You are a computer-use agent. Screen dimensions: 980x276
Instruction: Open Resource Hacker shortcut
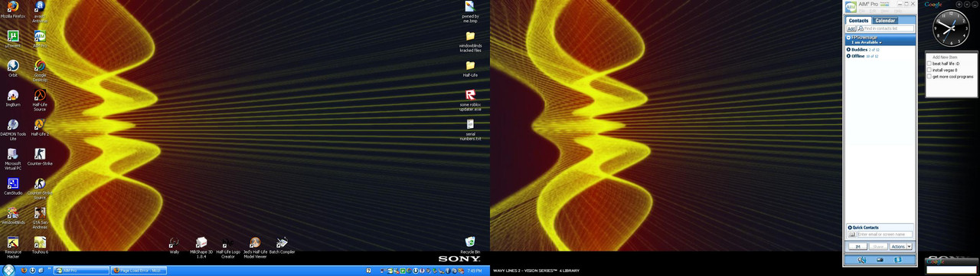pyautogui.click(x=13, y=246)
